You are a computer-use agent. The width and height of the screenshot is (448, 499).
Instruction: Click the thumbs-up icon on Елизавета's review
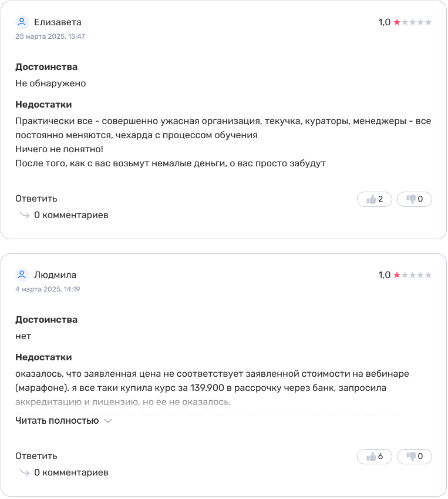(x=370, y=199)
